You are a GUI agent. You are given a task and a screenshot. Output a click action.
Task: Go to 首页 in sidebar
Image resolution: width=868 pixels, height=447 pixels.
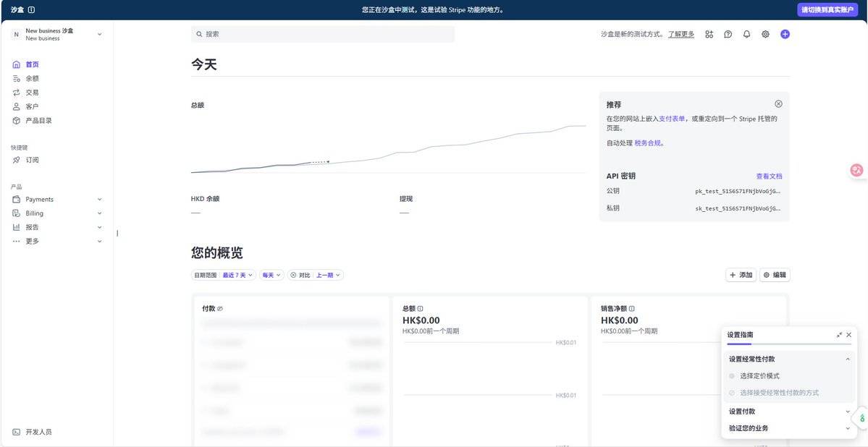coord(32,64)
